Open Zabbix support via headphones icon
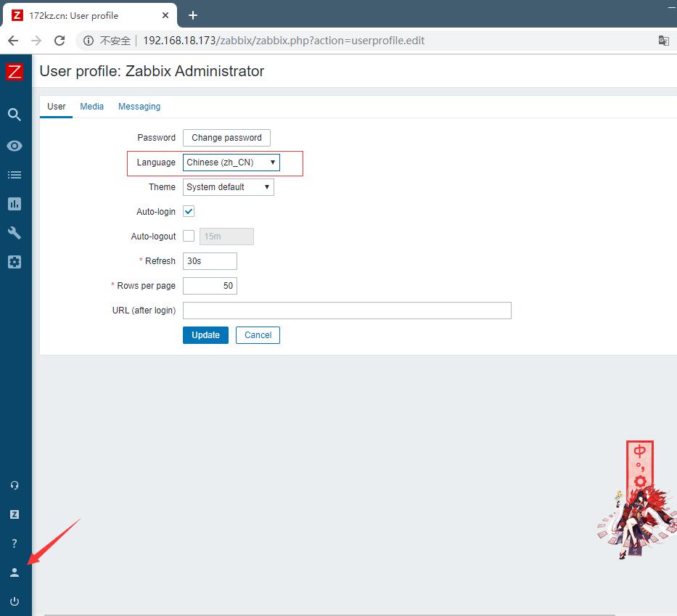Image resolution: width=677 pixels, height=616 pixels. click(x=15, y=485)
